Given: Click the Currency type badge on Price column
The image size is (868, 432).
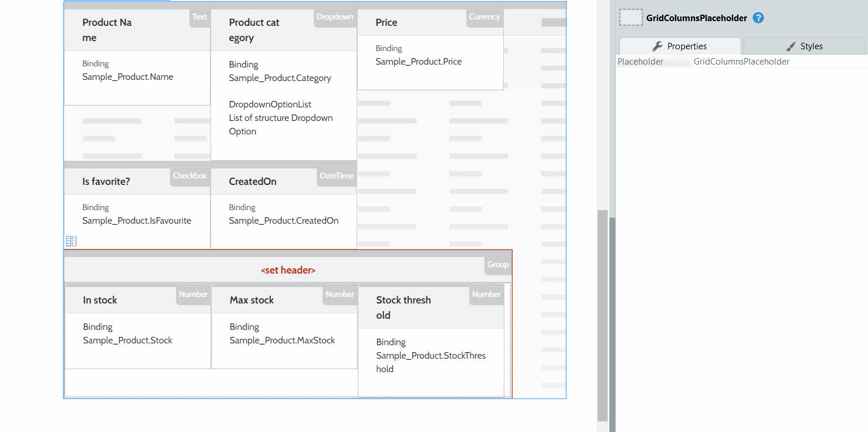Looking at the screenshot, I should [484, 17].
